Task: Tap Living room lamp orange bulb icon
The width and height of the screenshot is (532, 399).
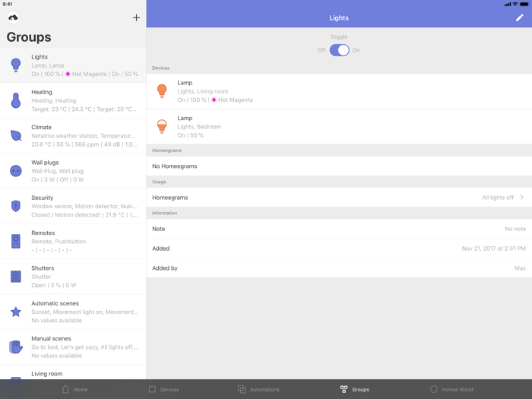Action: pyautogui.click(x=162, y=91)
